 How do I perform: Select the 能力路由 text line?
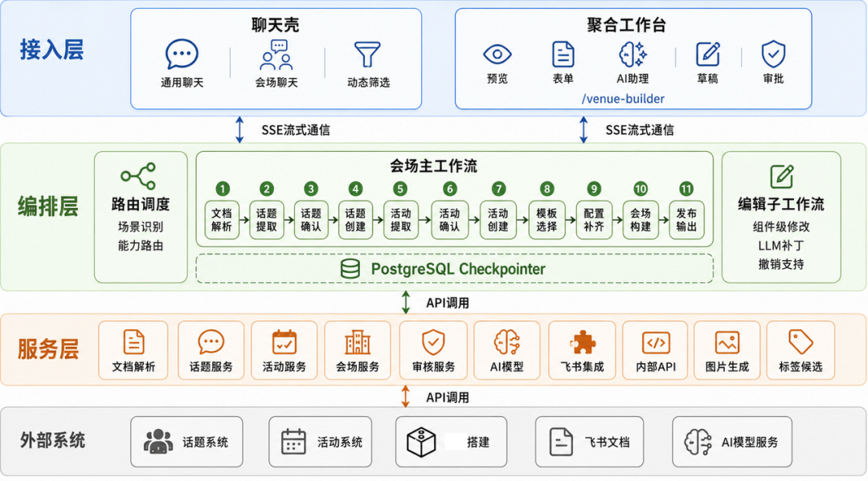click(141, 246)
